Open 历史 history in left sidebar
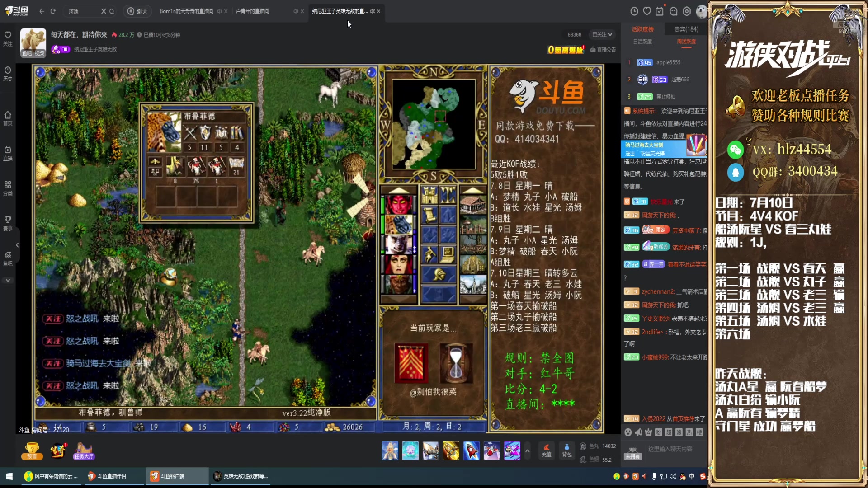Image resolution: width=868 pixels, height=488 pixels. (8, 74)
